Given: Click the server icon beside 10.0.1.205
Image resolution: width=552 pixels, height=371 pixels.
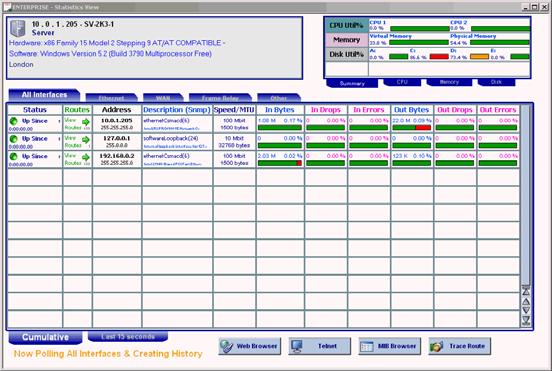Looking at the screenshot, I should pos(18,29).
